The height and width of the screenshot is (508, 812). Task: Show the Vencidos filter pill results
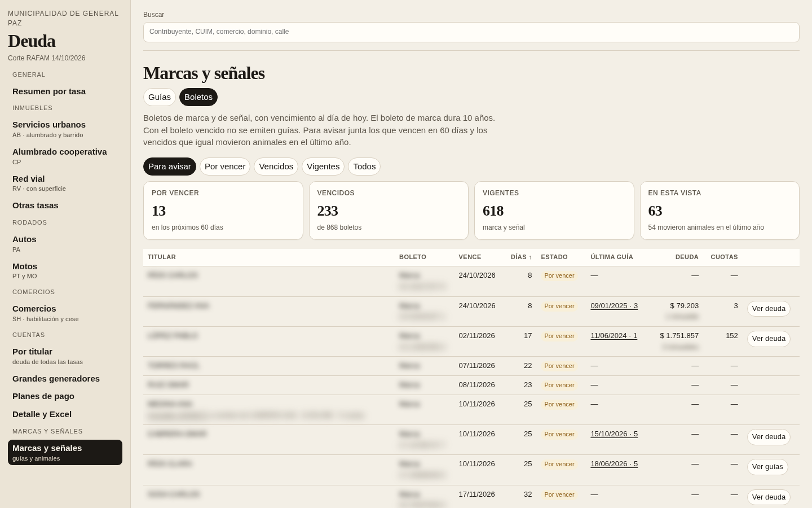(x=276, y=167)
